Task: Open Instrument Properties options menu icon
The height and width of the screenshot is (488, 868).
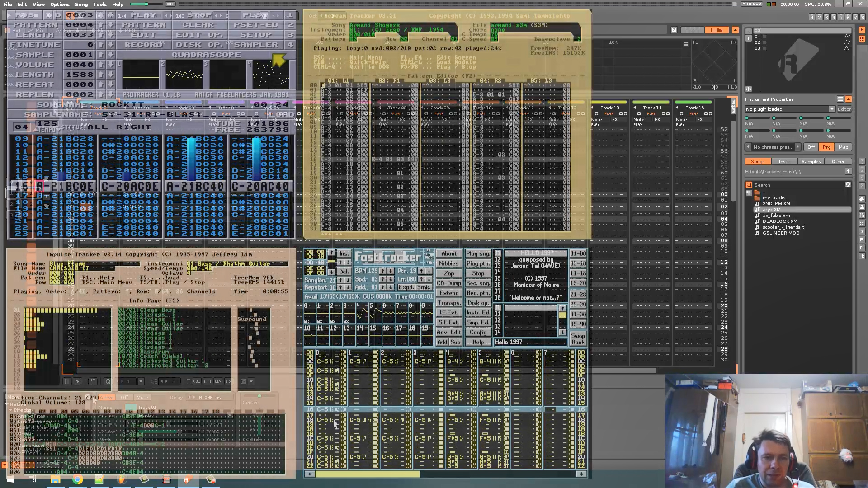Action: pyautogui.click(x=840, y=99)
